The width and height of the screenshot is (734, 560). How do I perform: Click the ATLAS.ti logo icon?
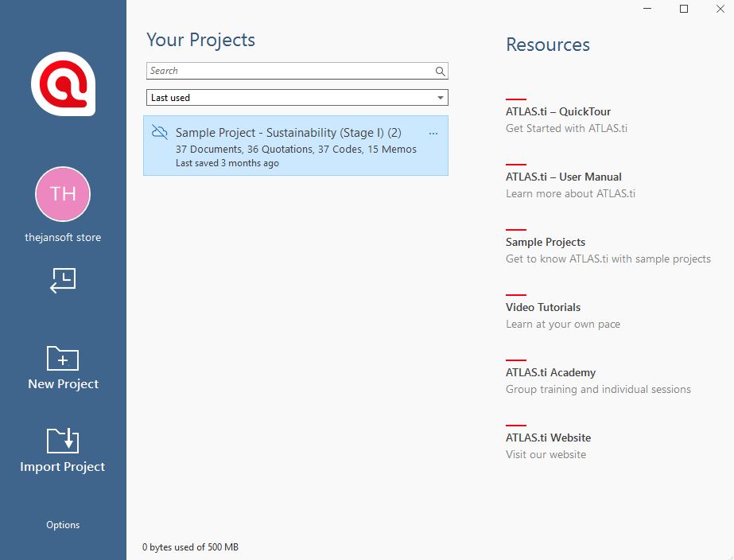pos(63,84)
